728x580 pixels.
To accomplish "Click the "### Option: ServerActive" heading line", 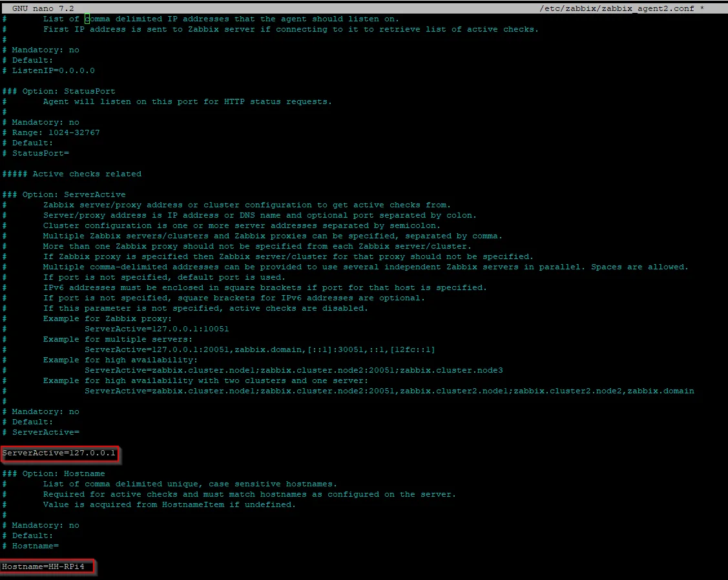I will (x=63, y=194).
